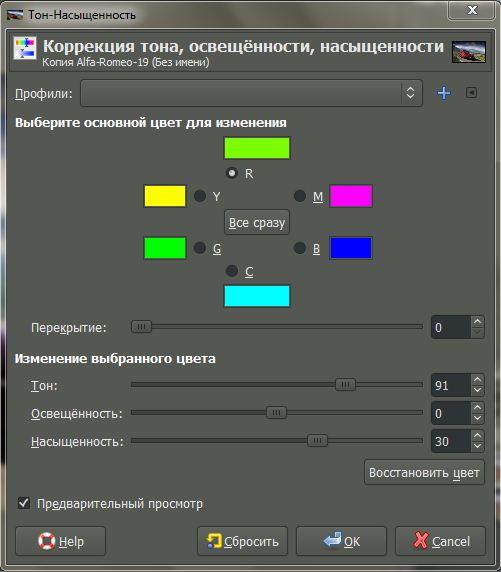Select the C cyan radio button

click(x=232, y=271)
